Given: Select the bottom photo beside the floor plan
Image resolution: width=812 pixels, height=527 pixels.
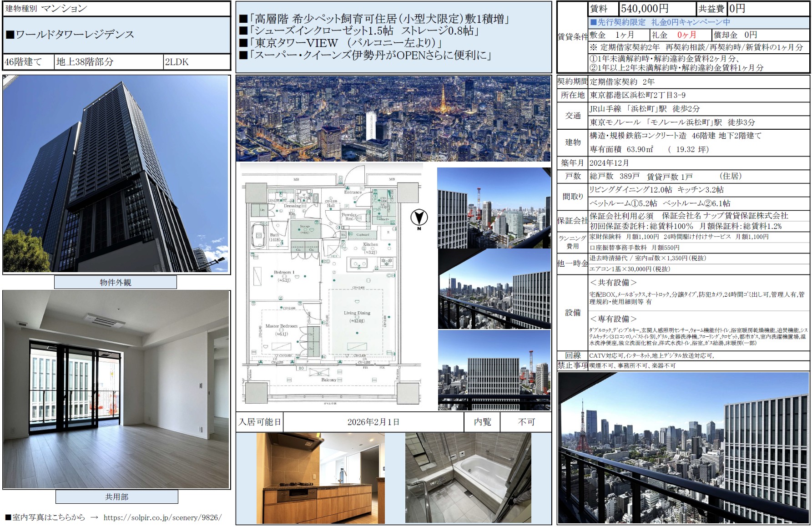Looking at the screenshot, I should click(494, 370).
